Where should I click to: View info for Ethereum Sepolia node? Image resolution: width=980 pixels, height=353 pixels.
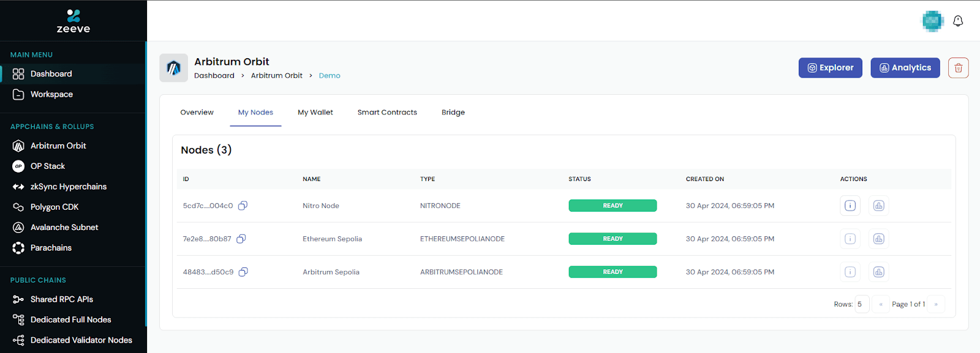tap(850, 239)
